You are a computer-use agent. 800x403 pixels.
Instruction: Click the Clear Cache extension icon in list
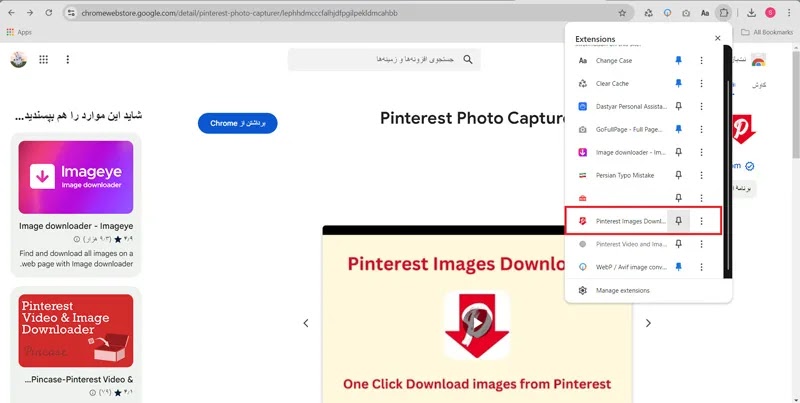[583, 83]
